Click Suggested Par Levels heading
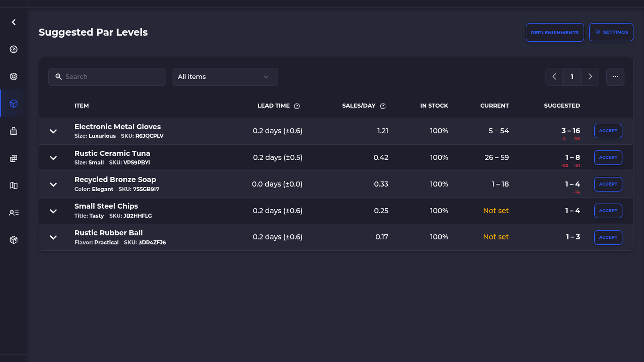Image resolution: width=644 pixels, height=362 pixels. [x=93, y=32]
